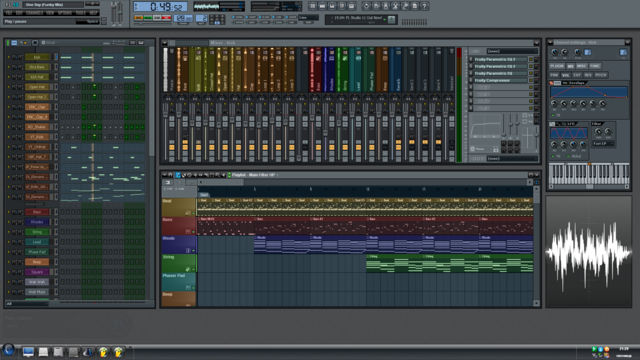Click the stop button in transport
Screen dimensions: 640x360
pyautogui.click(x=157, y=18)
